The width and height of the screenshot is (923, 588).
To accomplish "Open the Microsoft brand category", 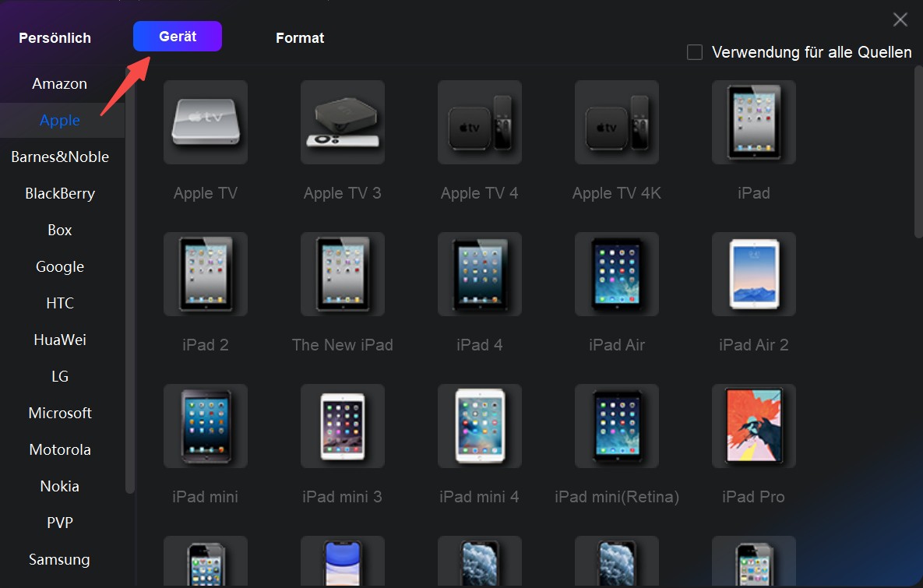I will coord(59,413).
